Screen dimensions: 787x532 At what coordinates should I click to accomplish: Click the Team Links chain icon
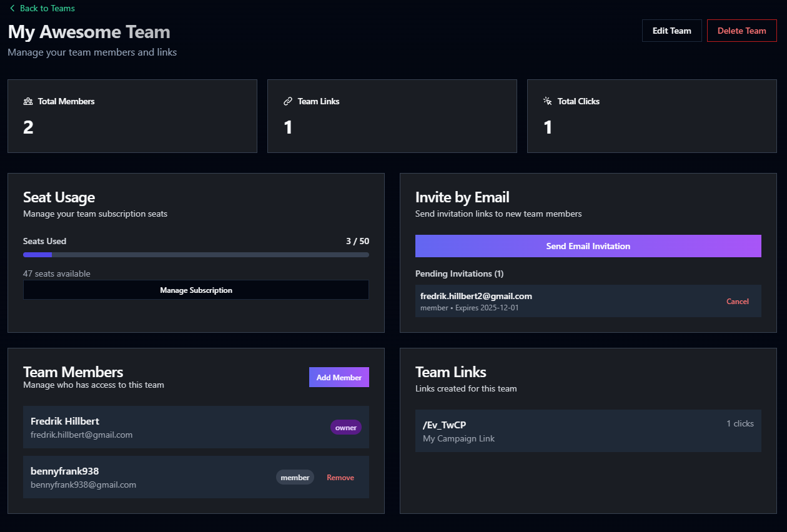pyautogui.click(x=287, y=101)
